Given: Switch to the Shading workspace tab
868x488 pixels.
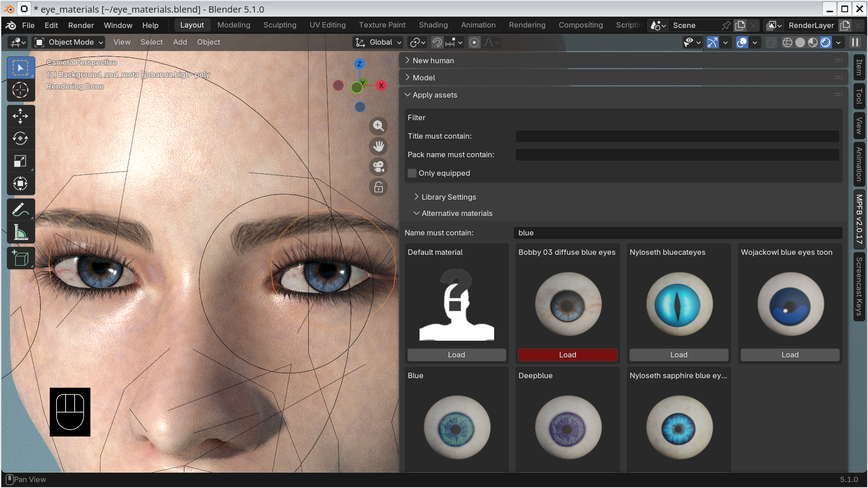Looking at the screenshot, I should click(433, 25).
